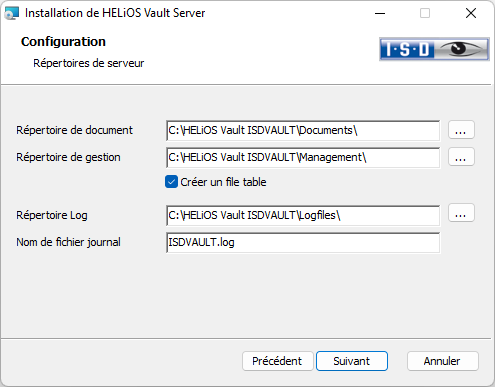Viewport: 495px width, 387px height.
Task: Click the Répertoires de serveur subtitle
Action: (x=89, y=63)
